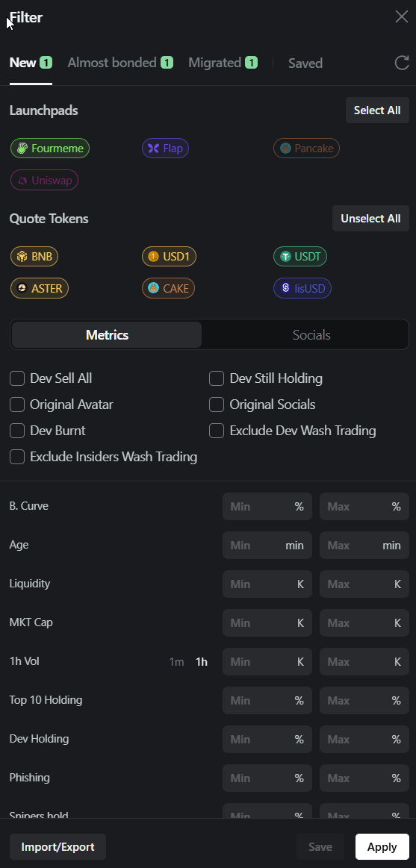Switch to the Almost bonded tab

click(120, 63)
